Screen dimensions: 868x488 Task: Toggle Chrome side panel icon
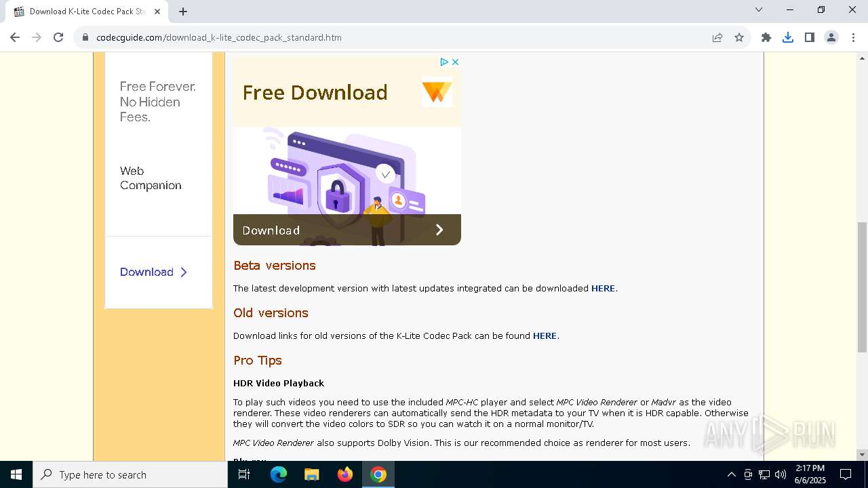pyautogui.click(x=810, y=37)
